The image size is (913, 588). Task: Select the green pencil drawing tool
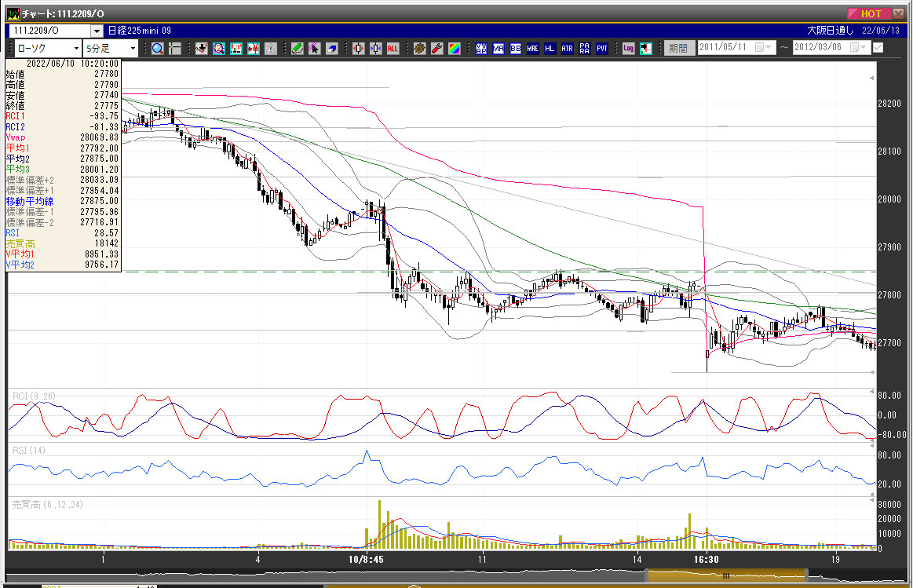[x=297, y=49]
